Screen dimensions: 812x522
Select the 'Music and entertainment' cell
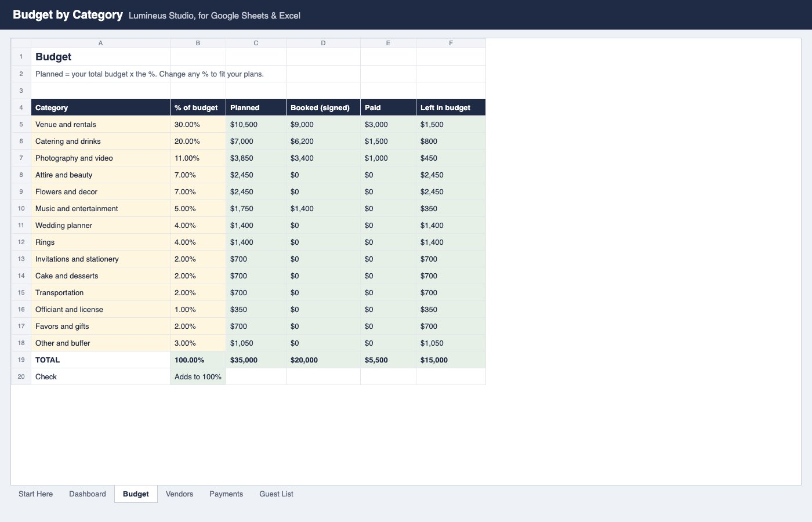100,209
